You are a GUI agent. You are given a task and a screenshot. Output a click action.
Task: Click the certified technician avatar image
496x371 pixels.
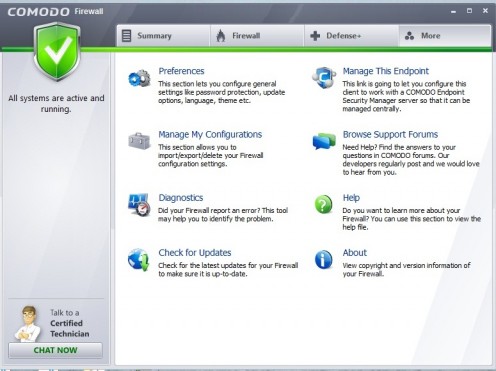28,324
